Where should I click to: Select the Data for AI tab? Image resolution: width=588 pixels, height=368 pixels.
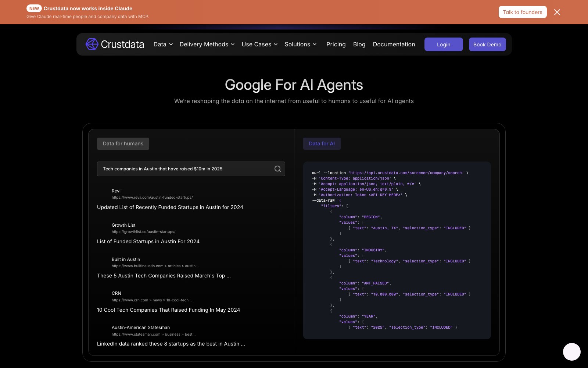(322, 144)
